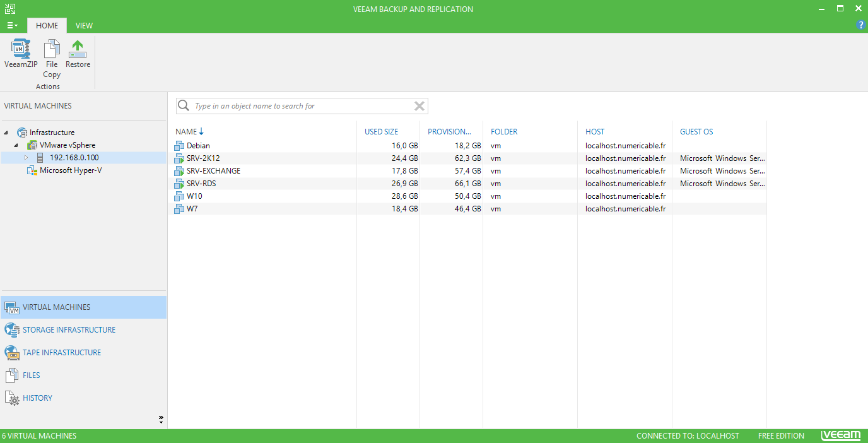Click the 16,0 GB used size cell
The image size is (868, 443).
click(x=404, y=146)
